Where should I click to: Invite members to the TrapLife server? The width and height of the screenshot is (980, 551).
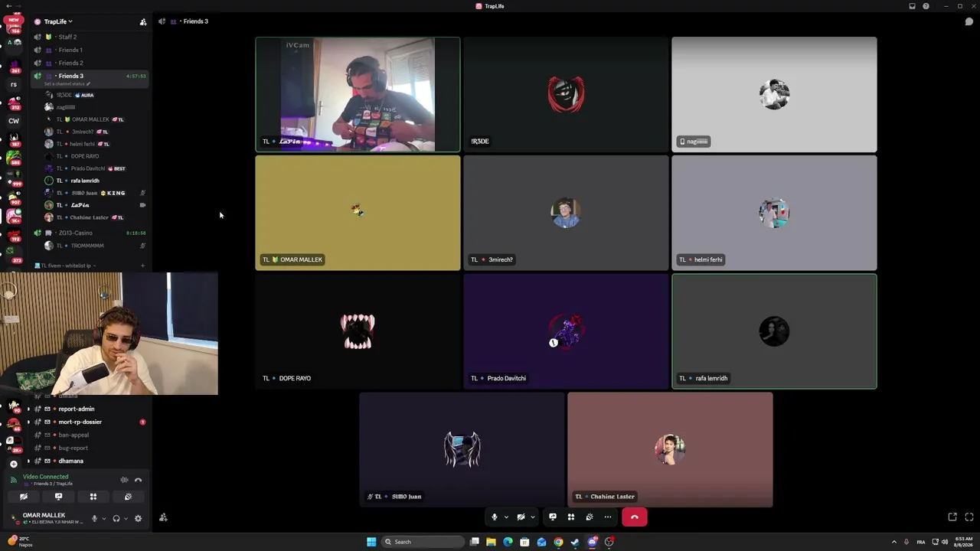(143, 21)
